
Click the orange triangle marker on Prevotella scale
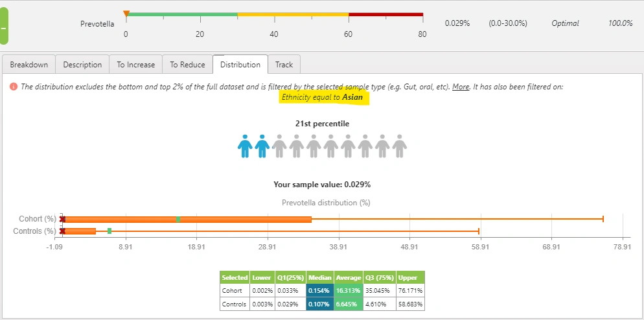[126, 14]
